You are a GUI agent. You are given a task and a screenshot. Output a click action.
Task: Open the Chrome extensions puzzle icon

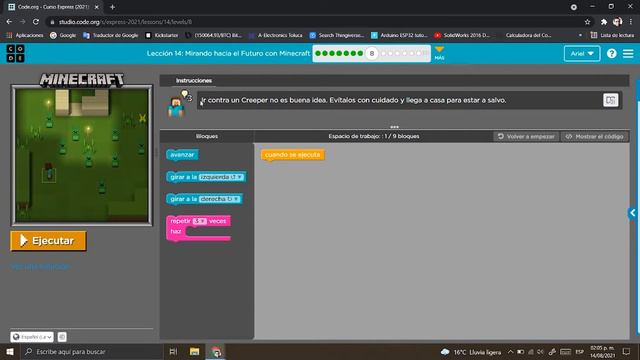click(604, 22)
